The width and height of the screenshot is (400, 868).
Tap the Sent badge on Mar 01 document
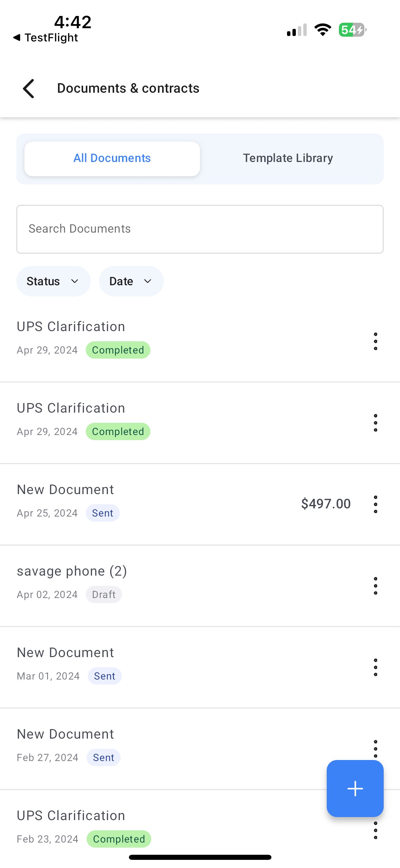[x=104, y=676]
